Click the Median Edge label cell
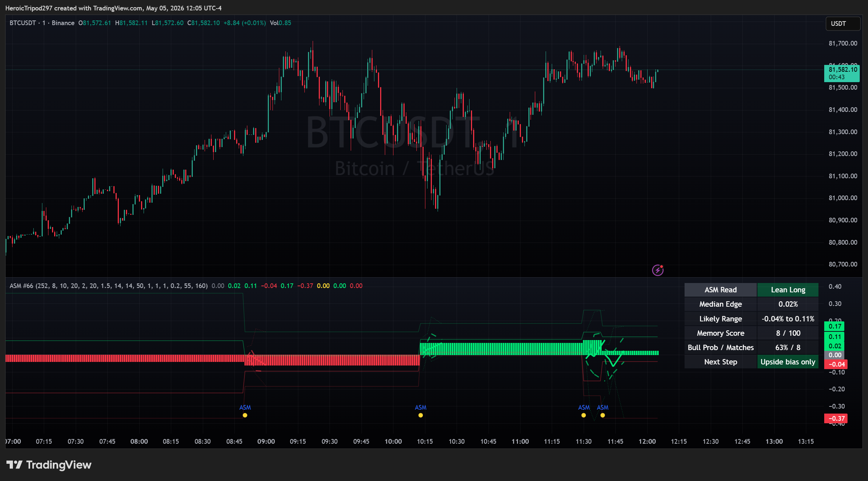This screenshot has width=868, height=481. point(720,304)
